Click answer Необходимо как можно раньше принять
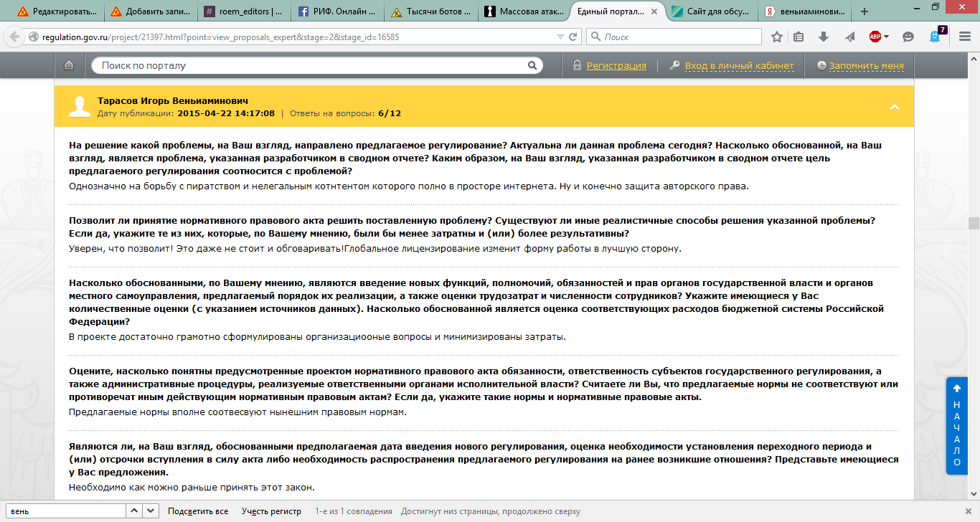 (x=192, y=488)
